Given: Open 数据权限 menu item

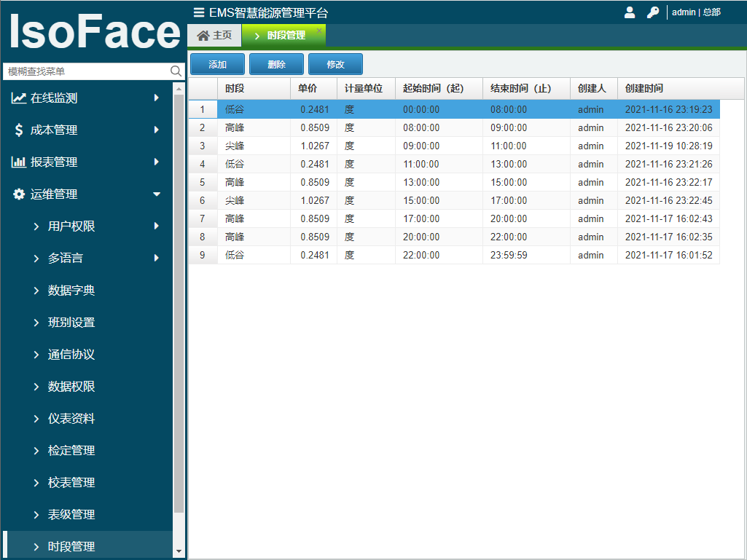Looking at the screenshot, I should 87,386.
